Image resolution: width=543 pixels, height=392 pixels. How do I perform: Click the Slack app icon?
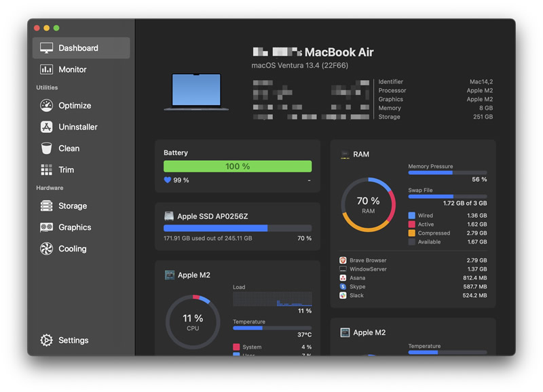tap(343, 296)
